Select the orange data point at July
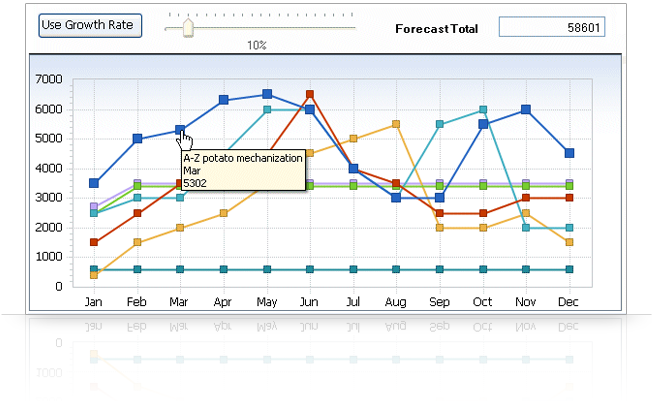652x401 pixels. click(353, 139)
